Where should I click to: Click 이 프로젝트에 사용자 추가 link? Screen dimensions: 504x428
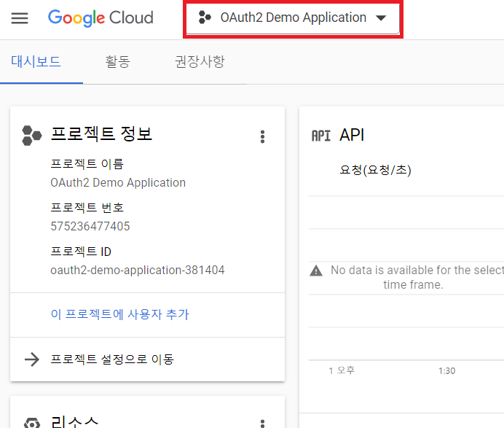pos(120,314)
